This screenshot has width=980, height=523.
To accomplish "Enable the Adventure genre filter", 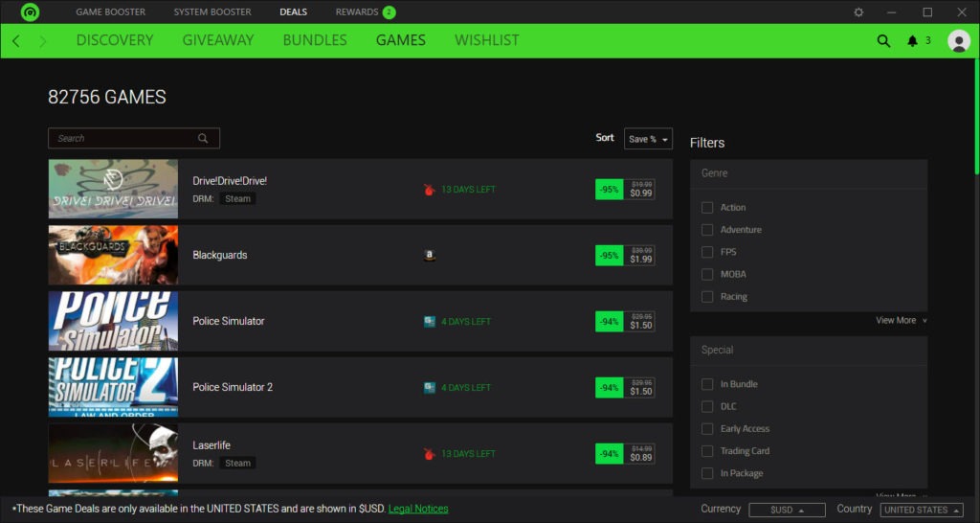I will tap(707, 230).
